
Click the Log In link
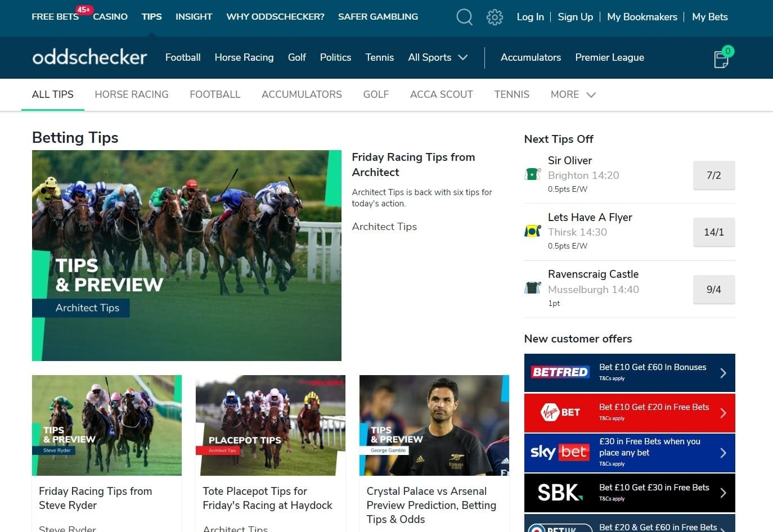pos(530,17)
